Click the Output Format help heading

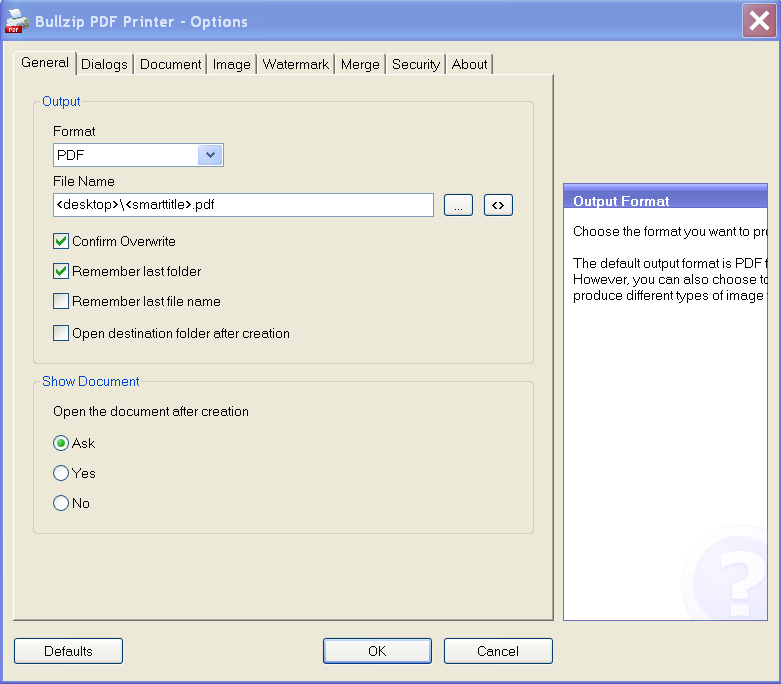coord(621,201)
